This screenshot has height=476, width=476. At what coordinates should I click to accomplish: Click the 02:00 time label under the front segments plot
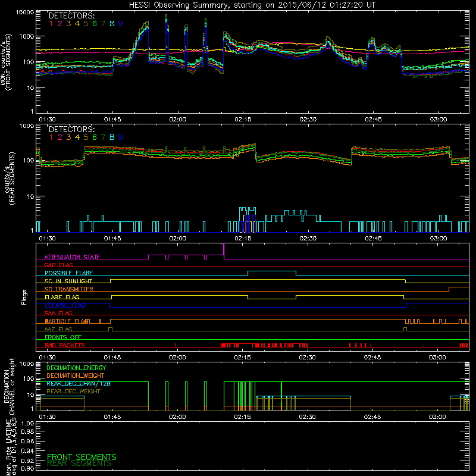coord(177,120)
